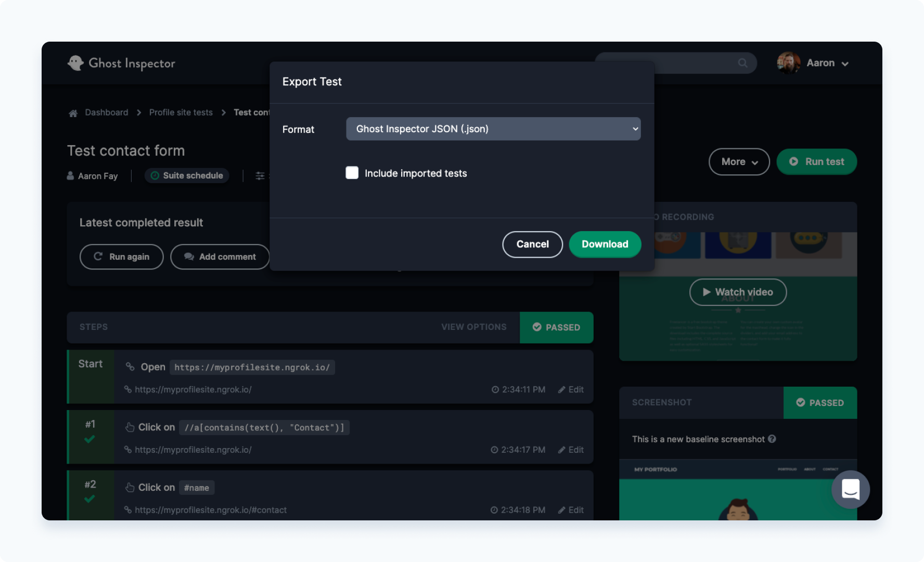This screenshot has height=562, width=924.
Task: Click the Aaron Fay user icon
Action: [70, 176]
